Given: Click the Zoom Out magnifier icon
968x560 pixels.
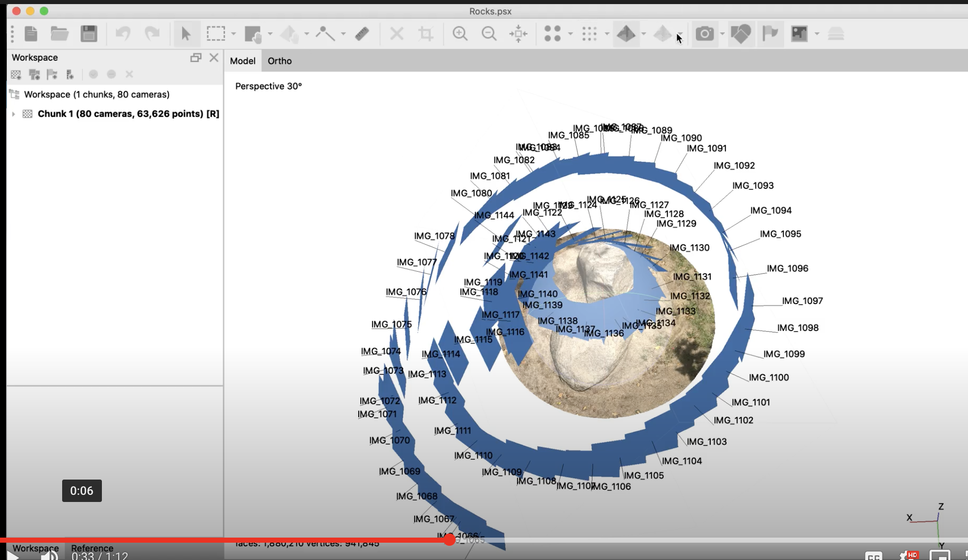Looking at the screenshot, I should 489,34.
